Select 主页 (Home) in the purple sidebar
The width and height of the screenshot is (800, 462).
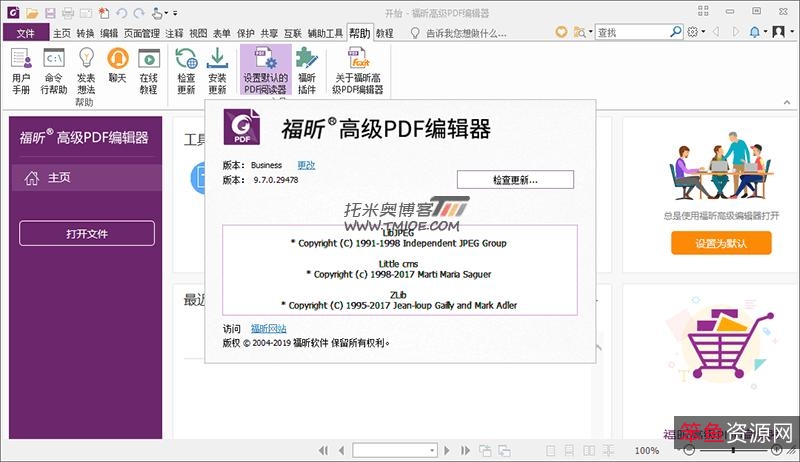click(x=86, y=177)
